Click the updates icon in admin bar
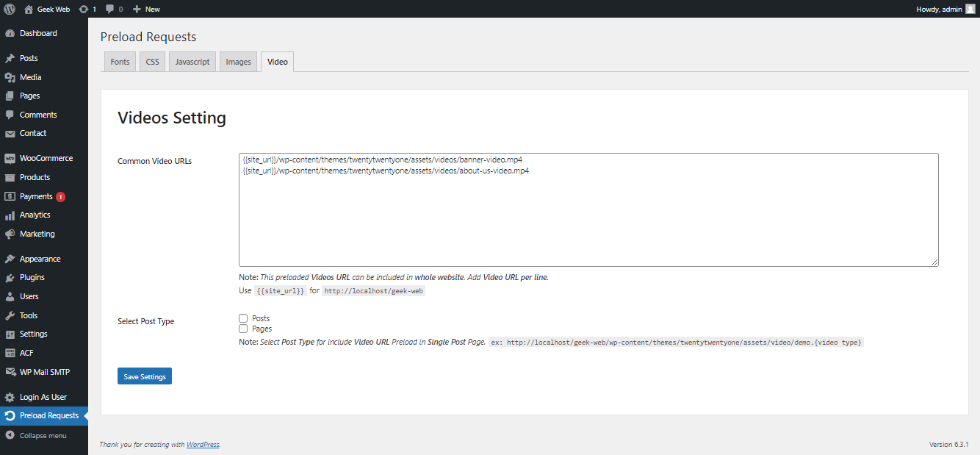This screenshot has height=455, width=980. [x=84, y=9]
